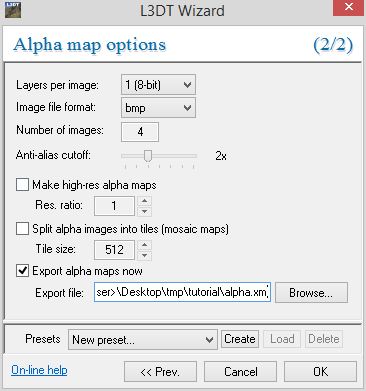Check Split alpha images into tiles
Viewport: 366px width, 391px height.
22,229
